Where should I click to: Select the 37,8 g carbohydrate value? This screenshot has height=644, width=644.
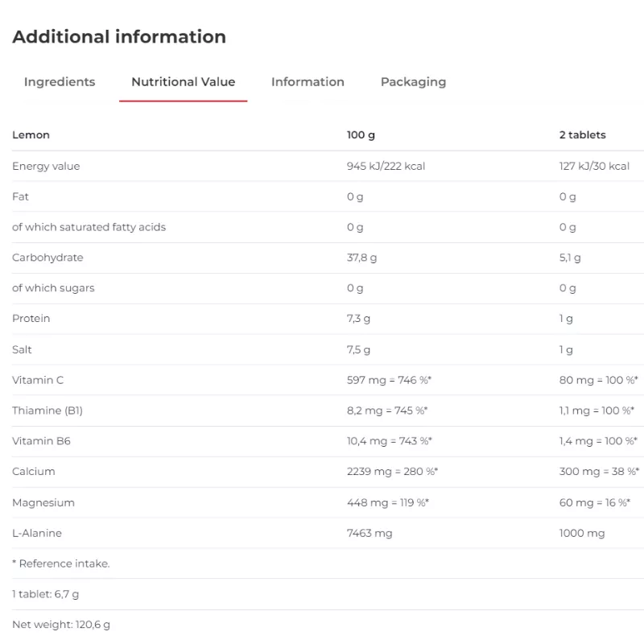tap(361, 258)
